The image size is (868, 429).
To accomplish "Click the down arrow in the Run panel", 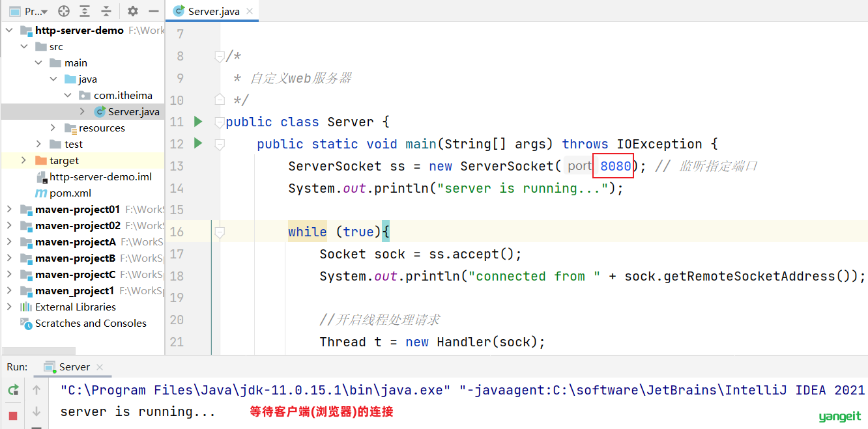I will tap(36, 412).
